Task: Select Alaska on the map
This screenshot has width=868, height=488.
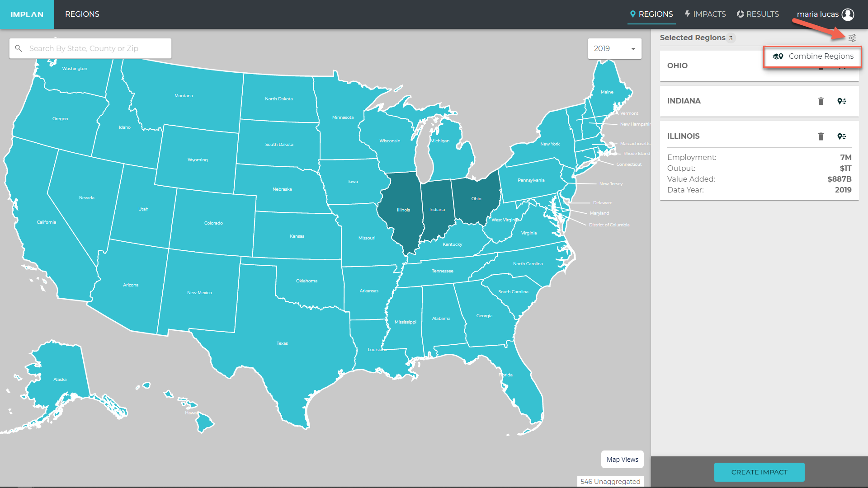Action: click(60, 380)
